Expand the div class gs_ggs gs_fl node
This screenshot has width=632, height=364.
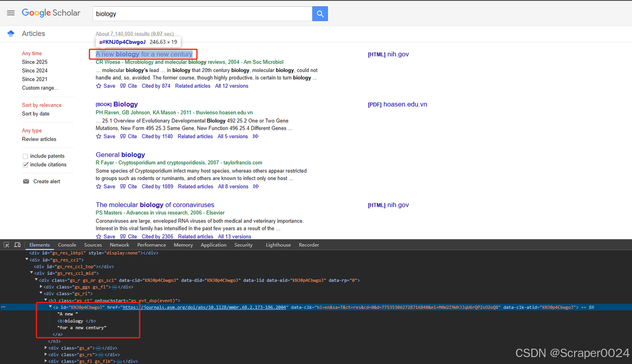[x=41, y=287]
